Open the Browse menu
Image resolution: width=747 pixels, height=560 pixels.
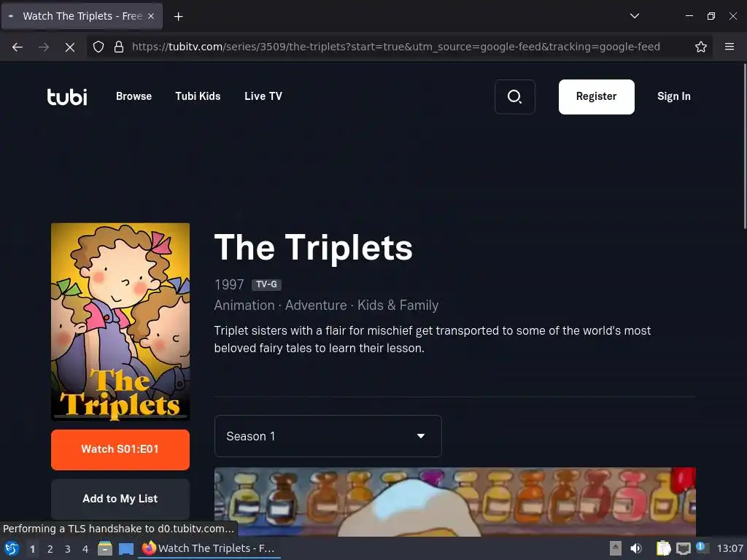point(134,96)
